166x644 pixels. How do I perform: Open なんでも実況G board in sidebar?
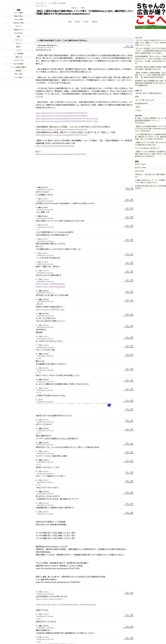(18, 64)
